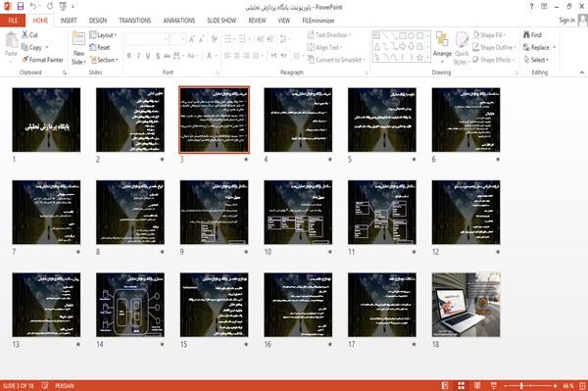
Task: Select slide 14 thumbnail with diagram
Action: 130,305
